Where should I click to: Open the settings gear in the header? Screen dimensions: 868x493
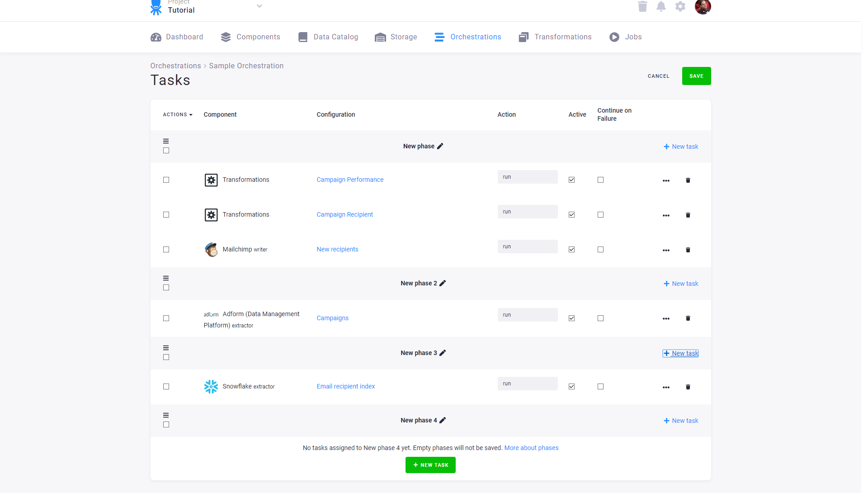[680, 6]
